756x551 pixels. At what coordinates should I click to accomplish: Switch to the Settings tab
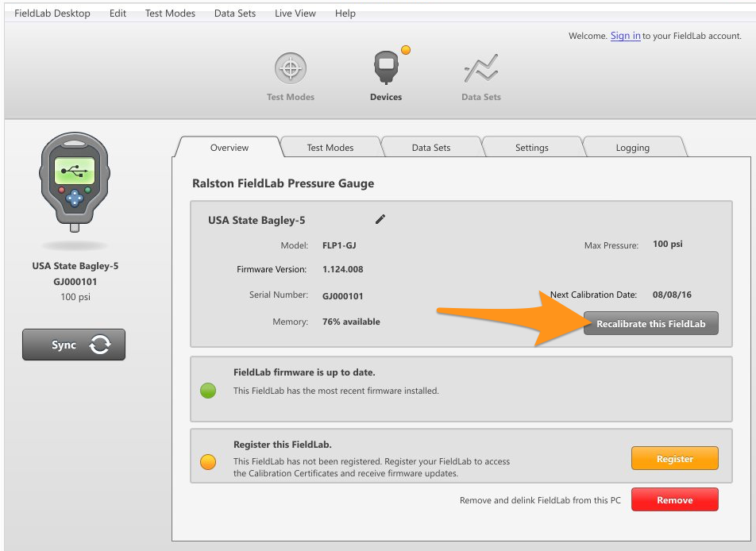[532, 147]
